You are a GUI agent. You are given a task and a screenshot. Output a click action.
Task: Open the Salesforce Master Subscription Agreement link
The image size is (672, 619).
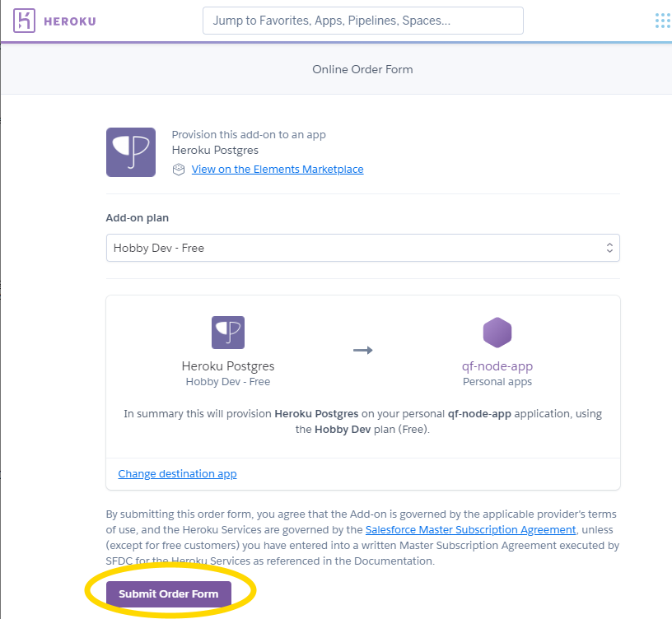(x=470, y=530)
